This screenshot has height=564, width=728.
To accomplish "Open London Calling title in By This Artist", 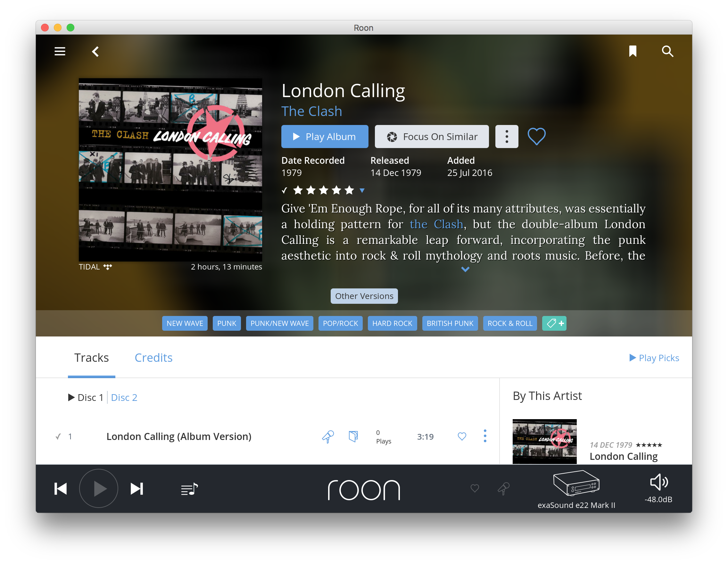I will pyautogui.click(x=624, y=456).
